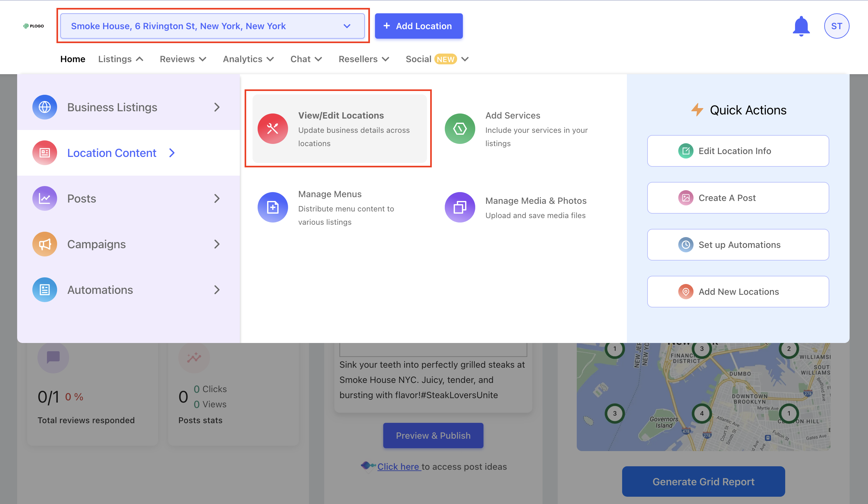Expand the Campaigns submenu chevron
The height and width of the screenshot is (504, 868).
click(x=217, y=244)
